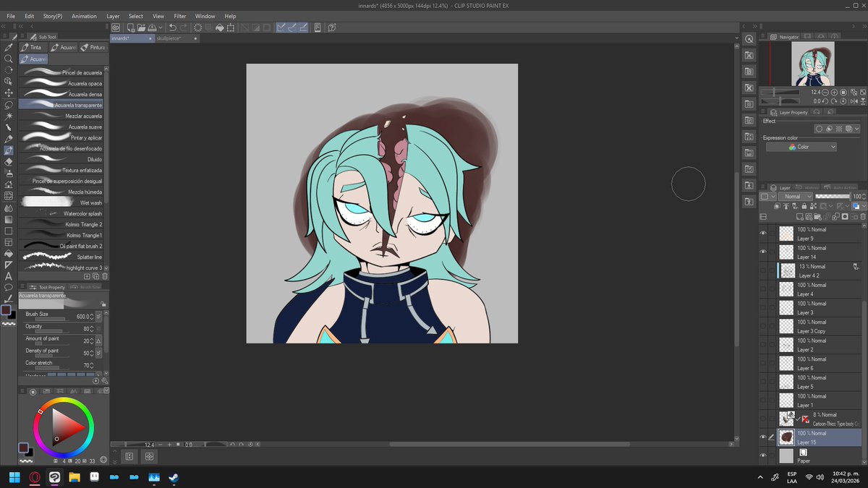868x488 pixels.
Task: Toggle Snap to ruler in command bar
Action: pyautogui.click(x=281, y=27)
